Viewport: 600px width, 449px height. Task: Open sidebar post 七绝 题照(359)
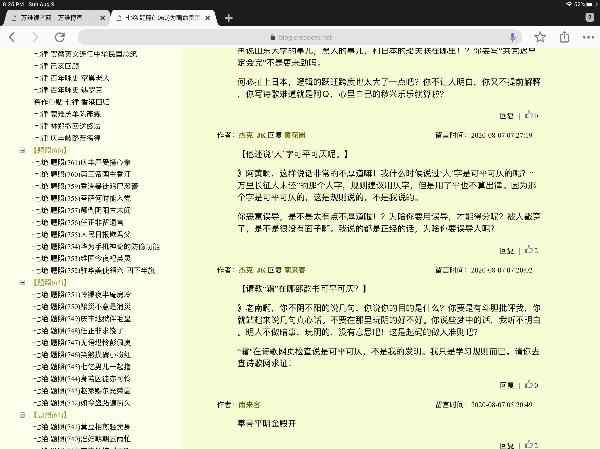[86, 186]
